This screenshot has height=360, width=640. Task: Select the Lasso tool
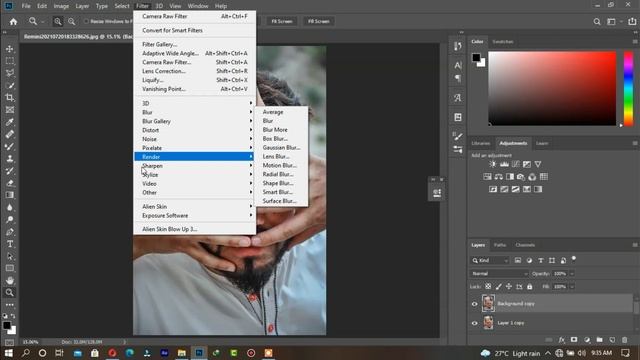9,73
